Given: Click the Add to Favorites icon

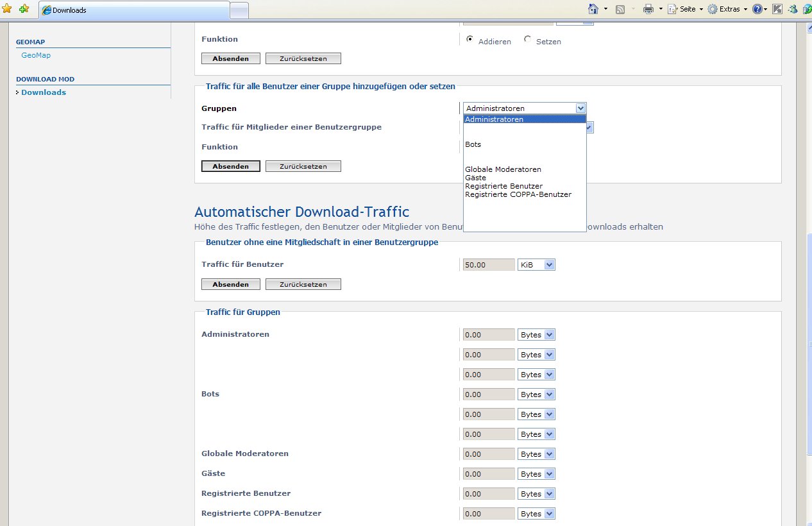Looking at the screenshot, I should point(24,9).
